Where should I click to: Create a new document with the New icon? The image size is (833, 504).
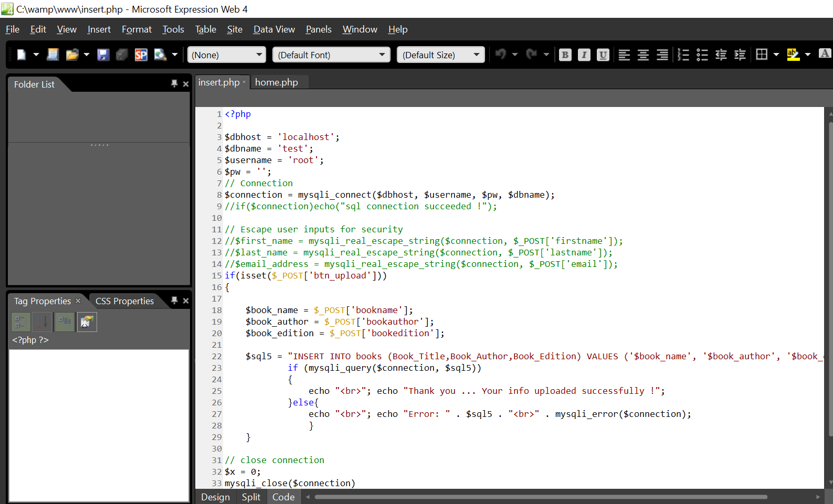point(22,55)
